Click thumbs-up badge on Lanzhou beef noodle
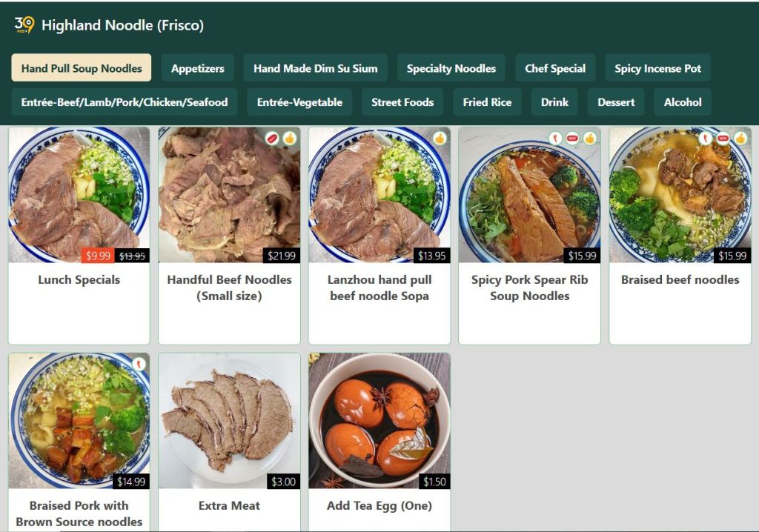759x532 pixels. (x=440, y=139)
